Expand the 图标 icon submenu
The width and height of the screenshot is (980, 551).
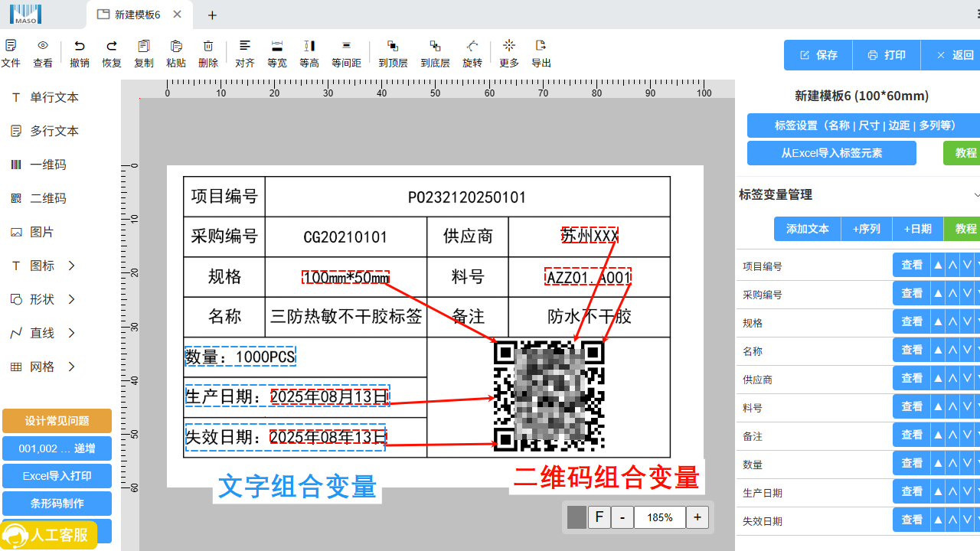[x=72, y=266]
